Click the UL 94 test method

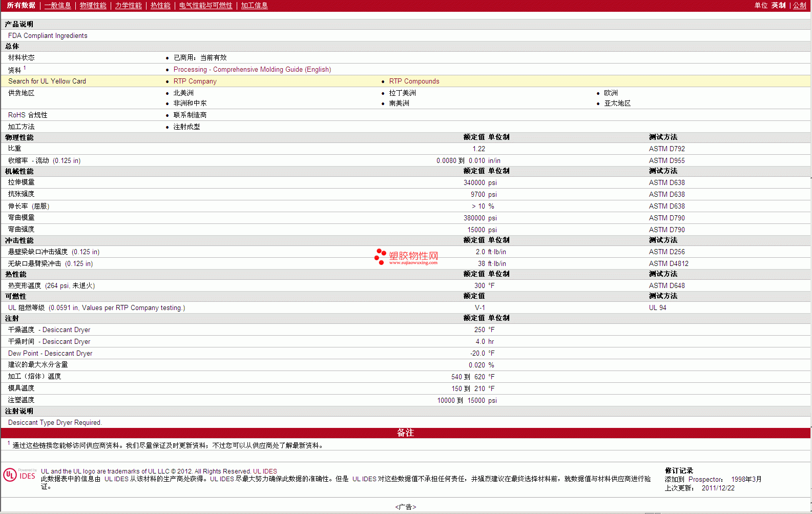click(x=657, y=308)
